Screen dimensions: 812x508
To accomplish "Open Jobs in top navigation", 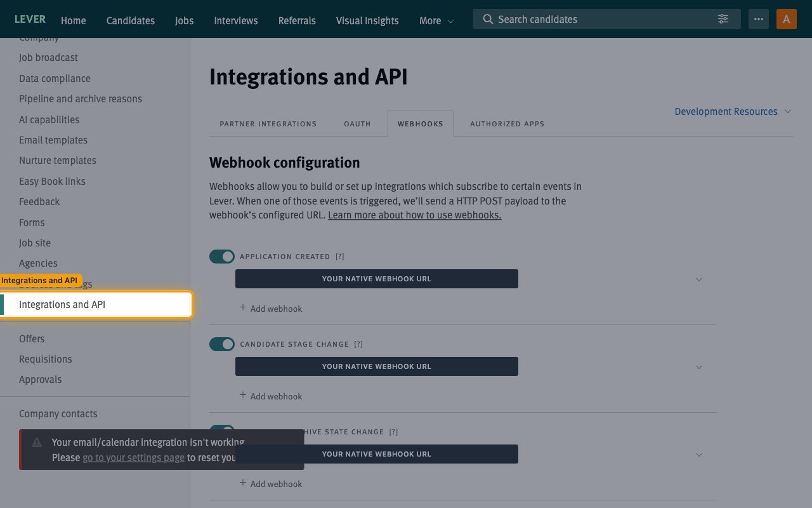I will click(x=185, y=20).
